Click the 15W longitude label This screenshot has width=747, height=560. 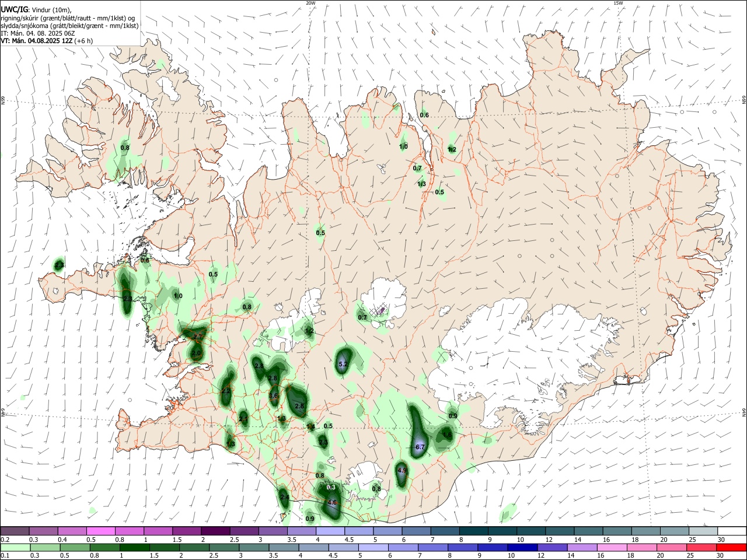tap(618, 3)
